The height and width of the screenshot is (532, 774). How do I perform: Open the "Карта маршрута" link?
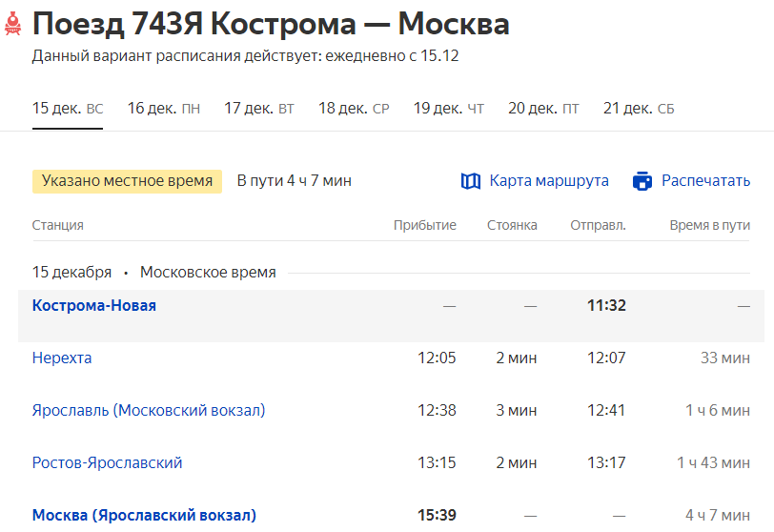click(549, 181)
